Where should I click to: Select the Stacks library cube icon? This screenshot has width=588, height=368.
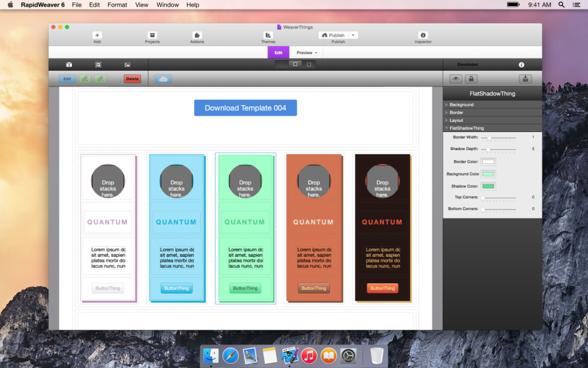[x=69, y=64]
